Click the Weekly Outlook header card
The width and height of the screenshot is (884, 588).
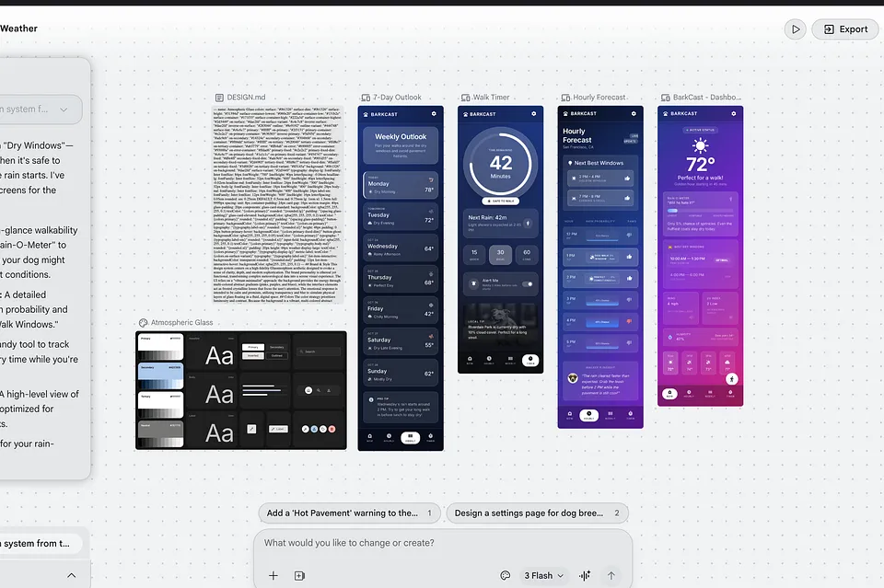(401, 145)
